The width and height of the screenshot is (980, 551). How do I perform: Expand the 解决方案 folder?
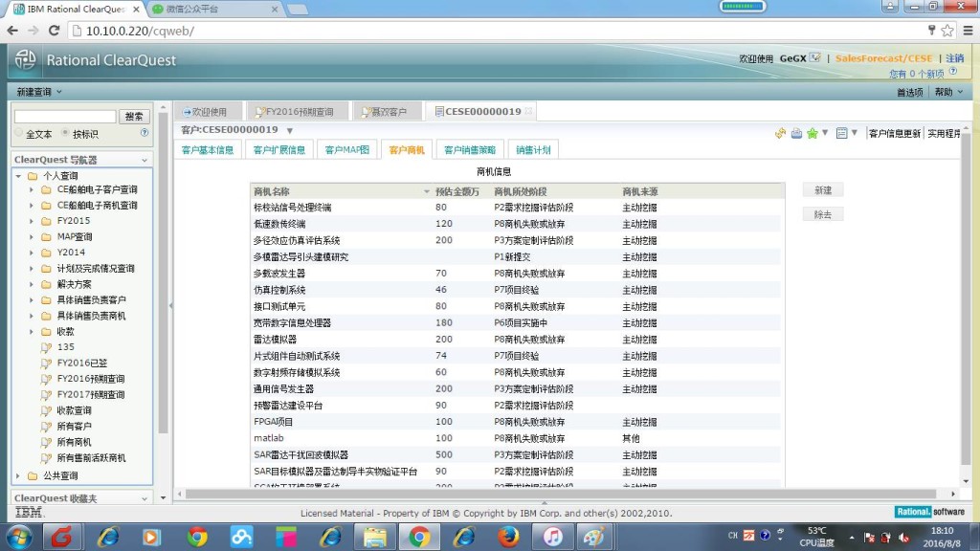coord(32,284)
